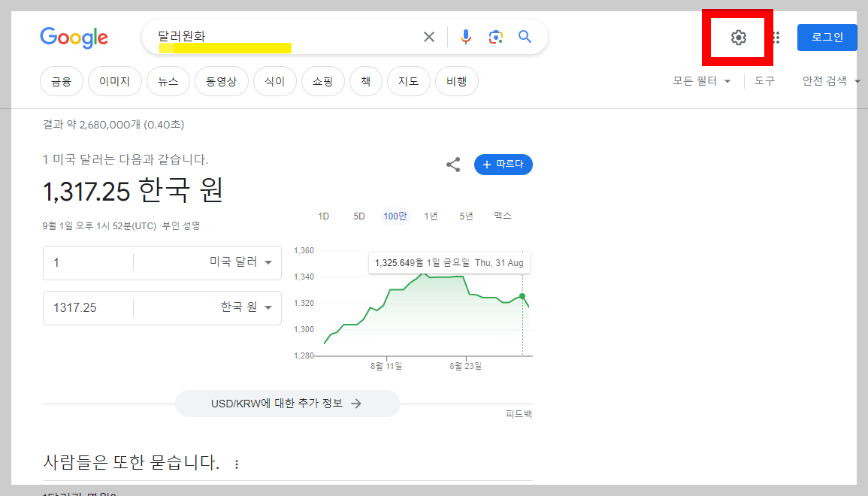
Task: Open the Google apps grid icon
Action: 776,37
